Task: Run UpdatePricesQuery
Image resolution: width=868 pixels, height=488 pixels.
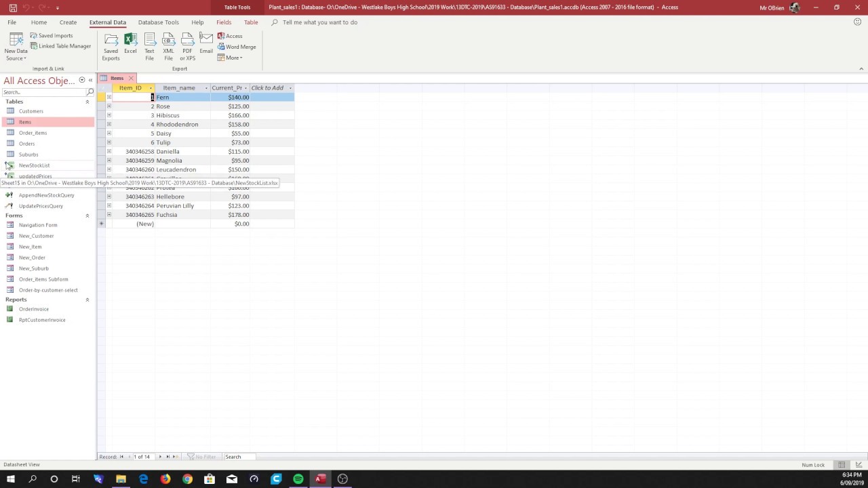Action: click(41, 206)
